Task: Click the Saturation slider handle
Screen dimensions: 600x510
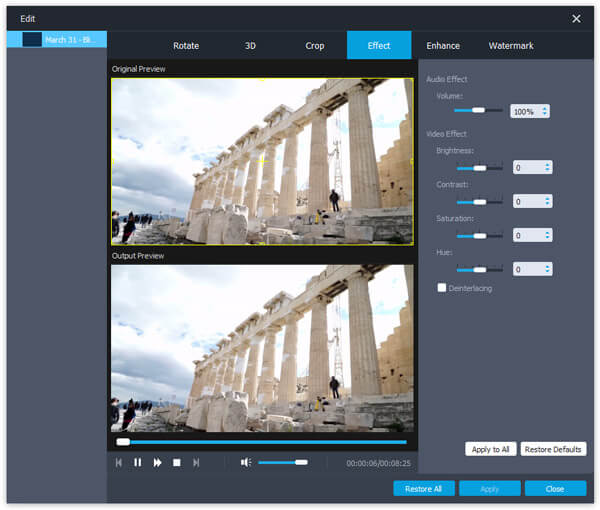Action: click(479, 236)
